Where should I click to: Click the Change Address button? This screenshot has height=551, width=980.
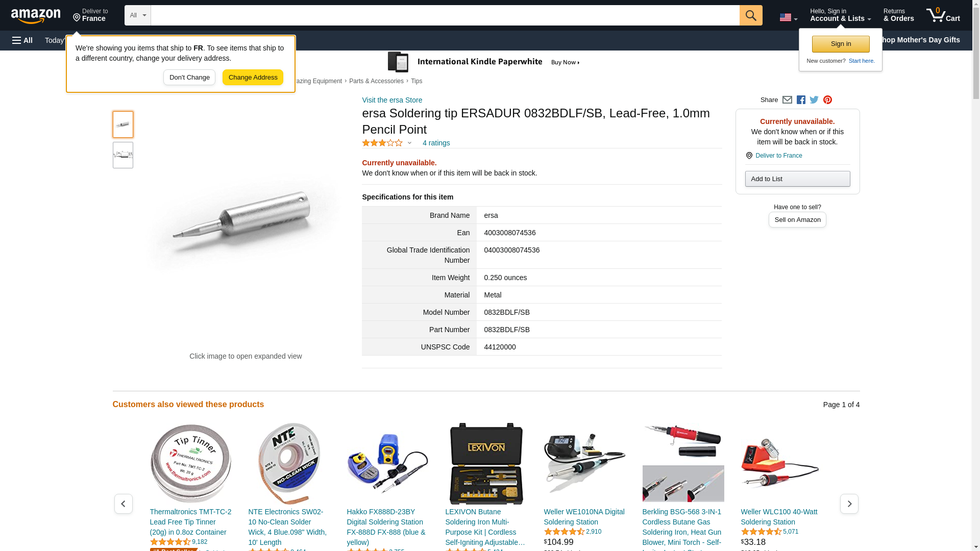click(253, 78)
